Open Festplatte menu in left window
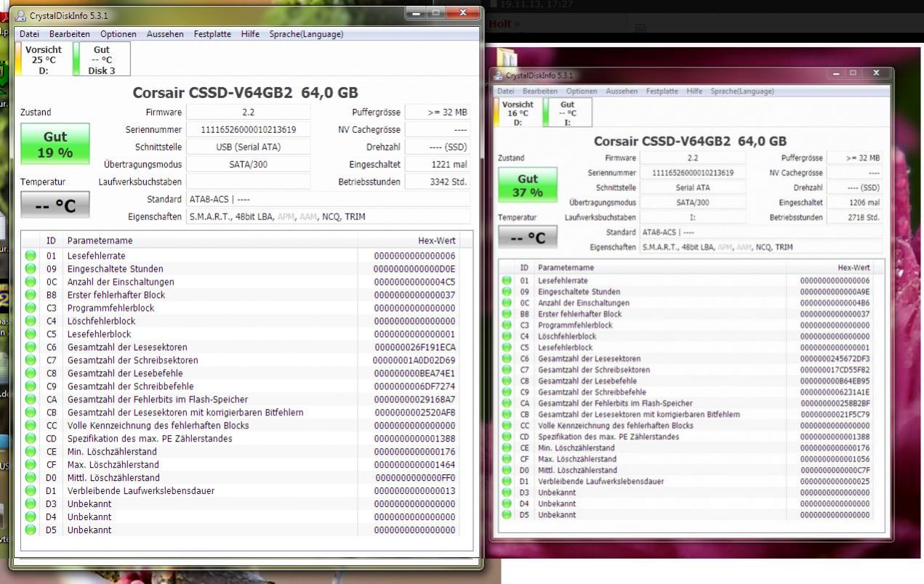The image size is (924, 584). point(212,34)
